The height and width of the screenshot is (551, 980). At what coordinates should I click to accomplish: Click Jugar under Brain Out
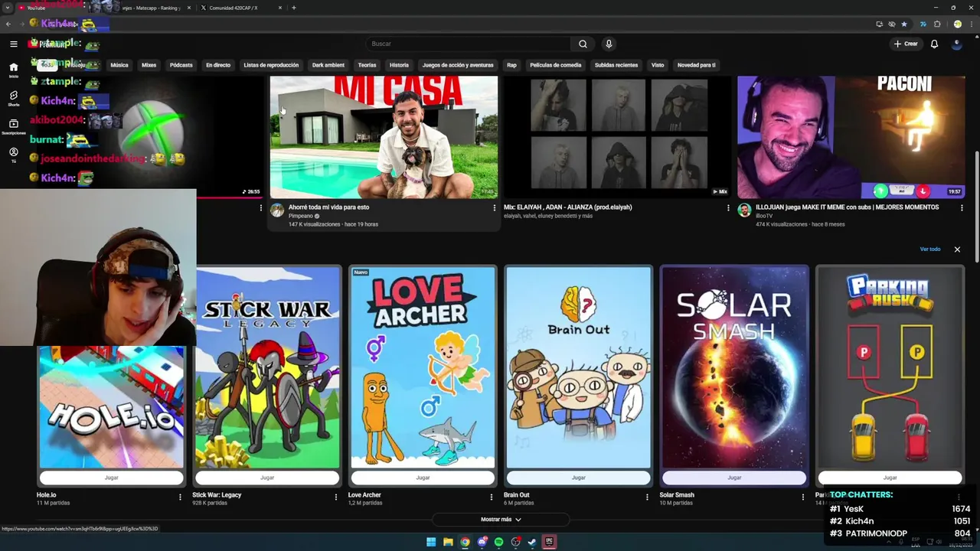(x=578, y=478)
